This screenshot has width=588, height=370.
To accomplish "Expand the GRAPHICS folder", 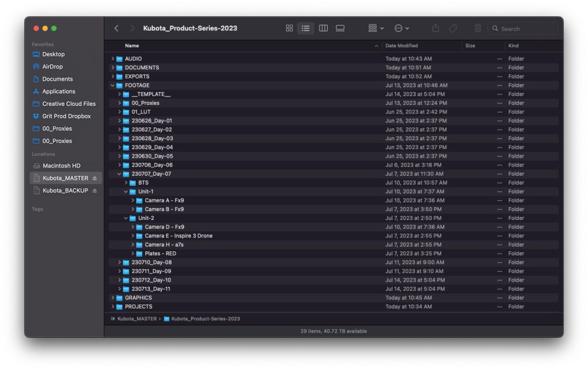I will 112,298.
